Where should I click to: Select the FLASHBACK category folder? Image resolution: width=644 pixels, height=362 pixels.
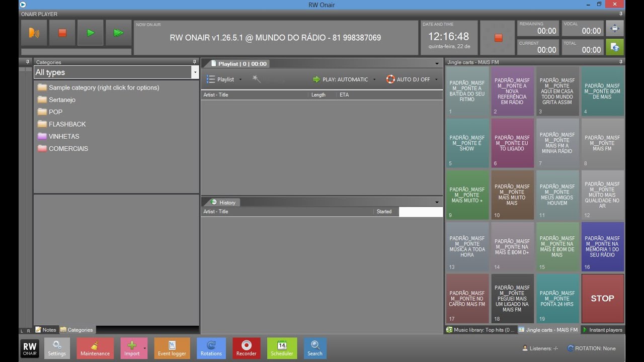pos(62,124)
